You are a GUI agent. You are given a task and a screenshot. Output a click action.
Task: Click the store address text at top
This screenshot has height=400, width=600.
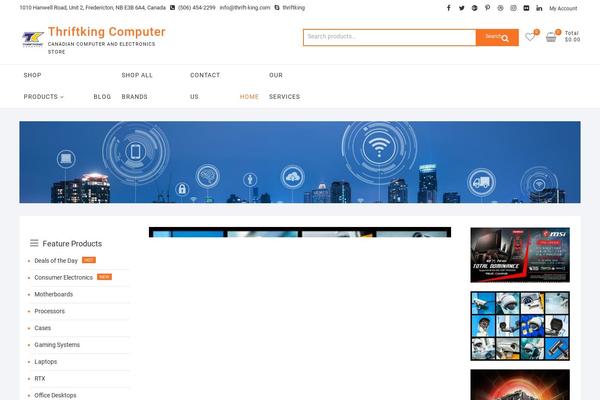(x=93, y=8)
